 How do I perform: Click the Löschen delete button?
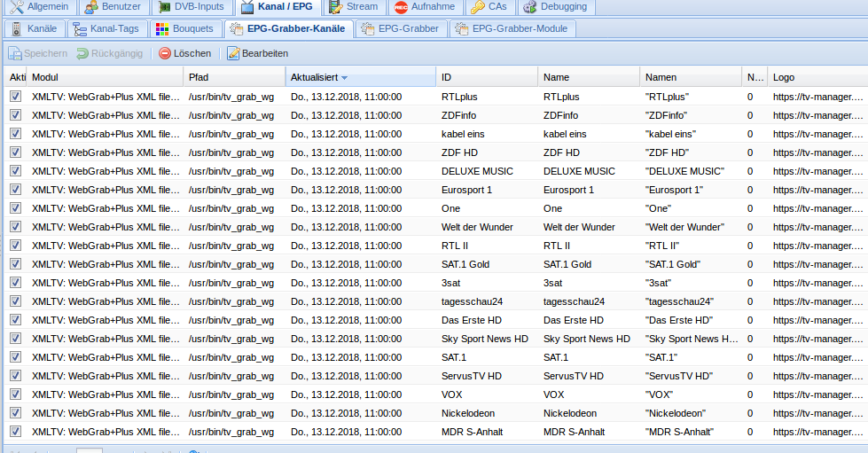click(x=185, y=53)
